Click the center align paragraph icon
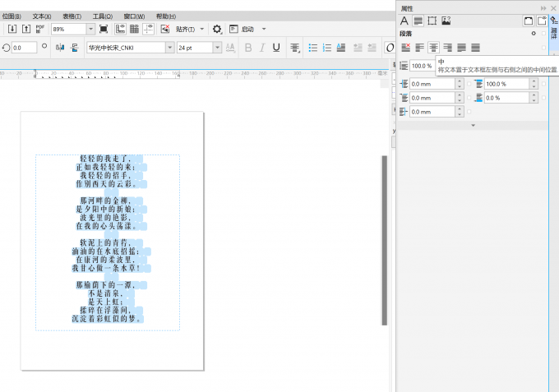This screenshot has width=559, height=392. (433, 48)
